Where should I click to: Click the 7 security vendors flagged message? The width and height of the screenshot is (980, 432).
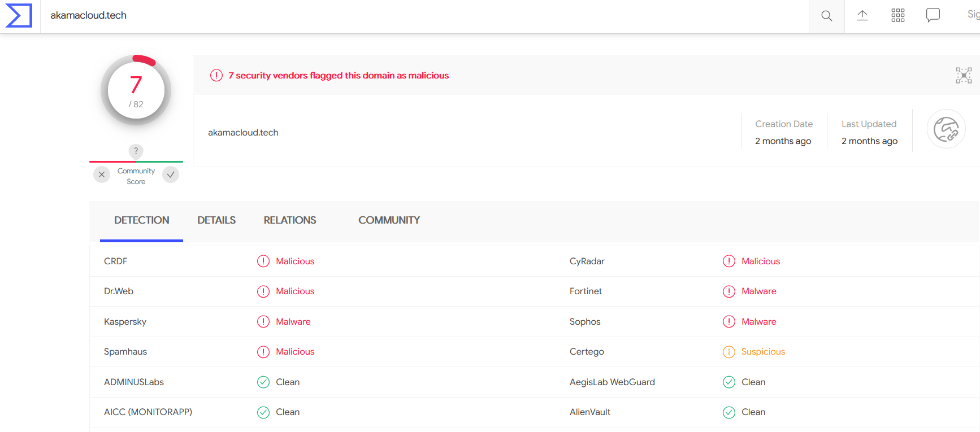click(339, 75)
